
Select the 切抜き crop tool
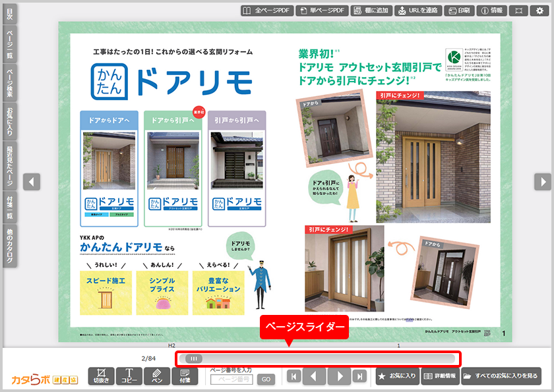click(101, 376)
